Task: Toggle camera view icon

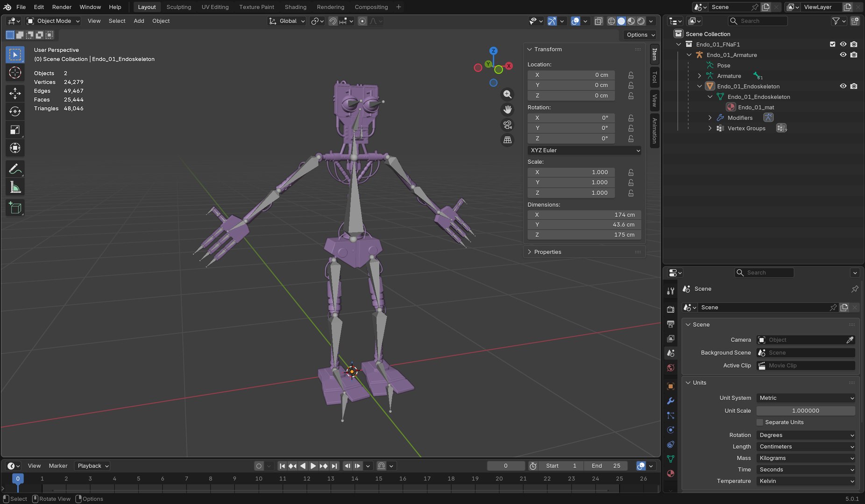Action: click(507, 125)
